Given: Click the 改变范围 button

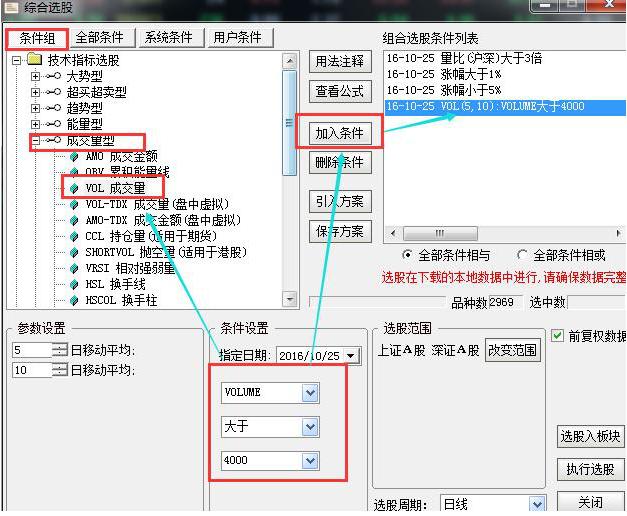Looking at the screenshot, I should coord(513,351).
